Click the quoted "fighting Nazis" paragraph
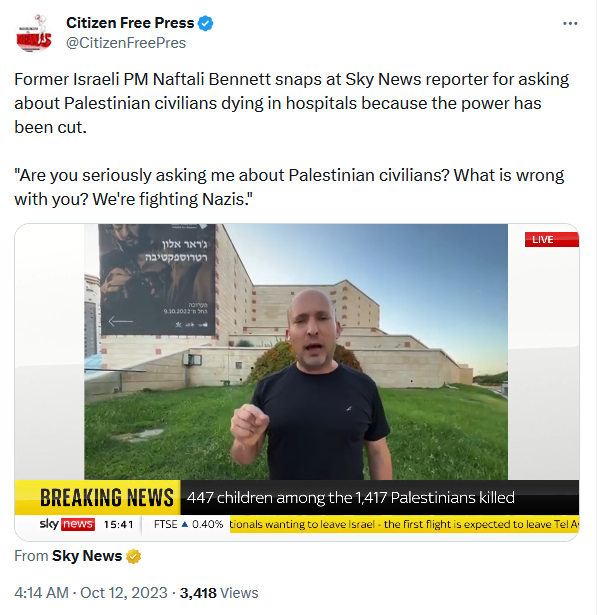The image size is (598, 615). coord(289,187)
